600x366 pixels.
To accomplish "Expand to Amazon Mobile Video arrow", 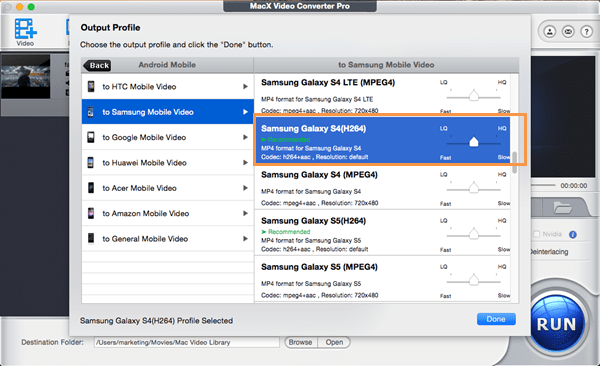I will coord(245,213).
